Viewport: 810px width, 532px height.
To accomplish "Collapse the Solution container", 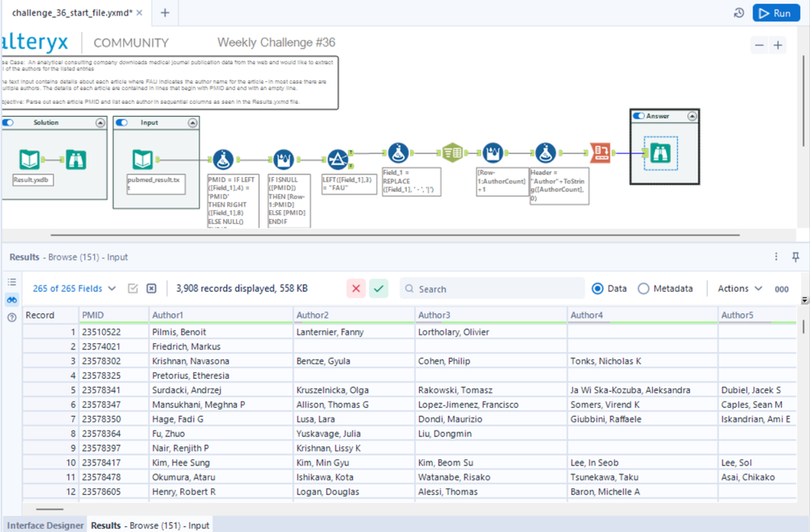I will [101, 123].
